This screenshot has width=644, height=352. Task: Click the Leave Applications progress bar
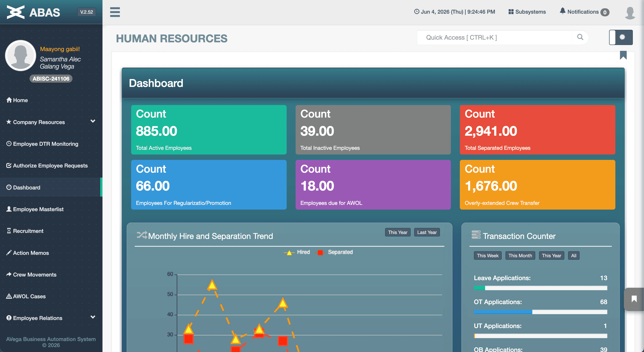pos(540,288)
